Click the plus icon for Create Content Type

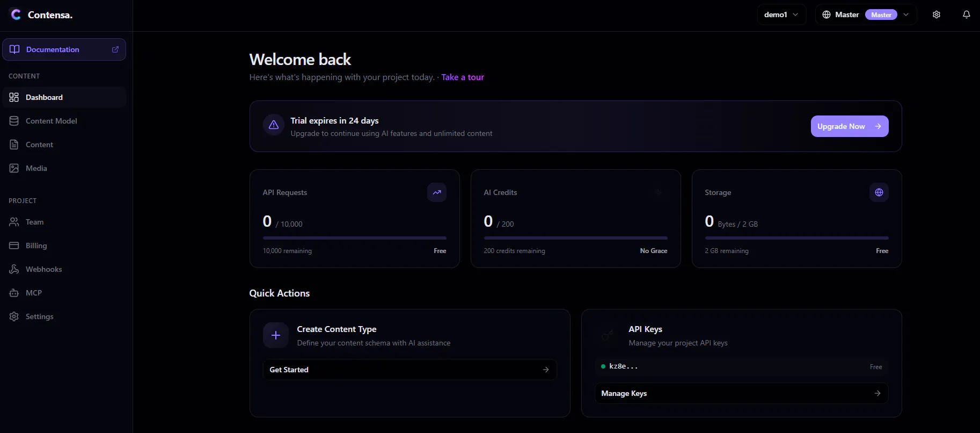[276, 335]
